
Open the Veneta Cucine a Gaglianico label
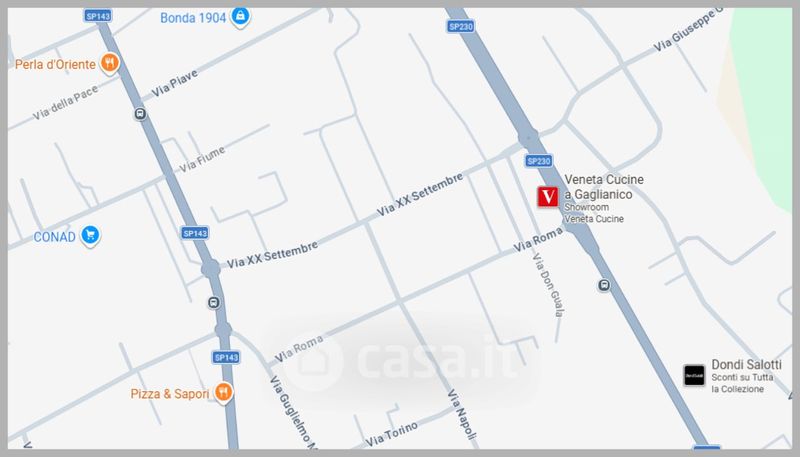pos(604,187)
